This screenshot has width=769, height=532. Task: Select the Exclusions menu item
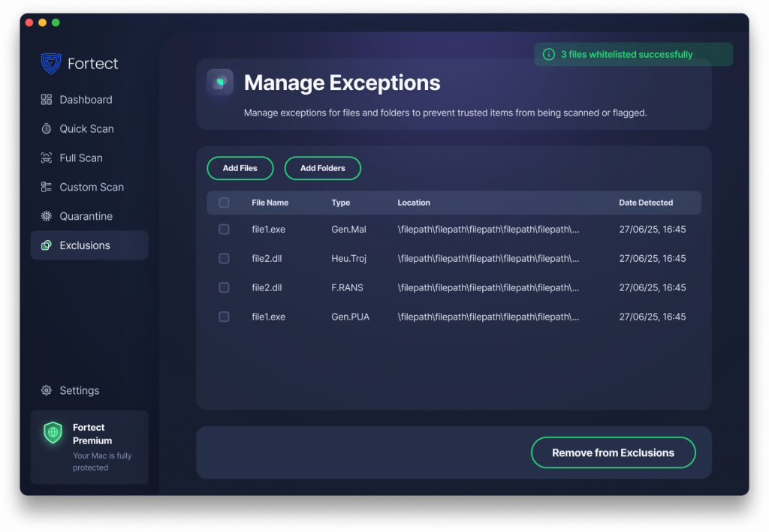pos(89,245)
